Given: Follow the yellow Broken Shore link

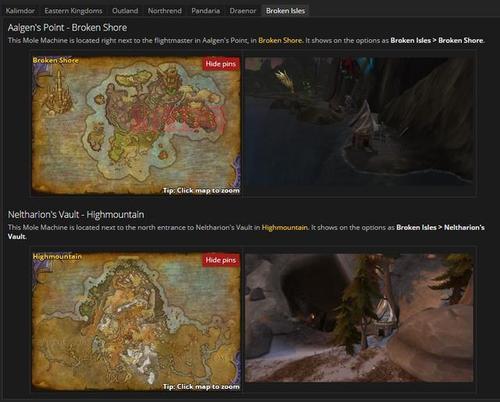Looking at the screenshot, I should [x=280, y=40].
